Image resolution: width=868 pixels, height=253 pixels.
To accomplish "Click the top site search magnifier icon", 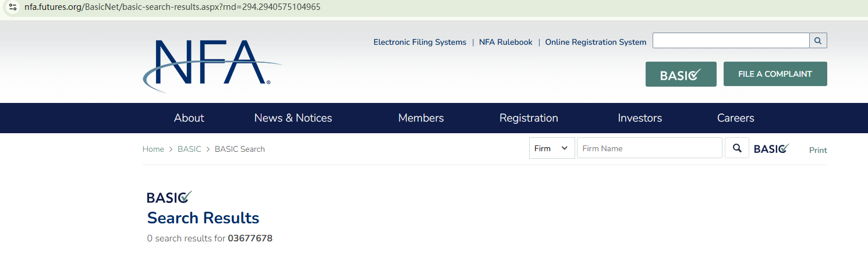I will [818, 41].
